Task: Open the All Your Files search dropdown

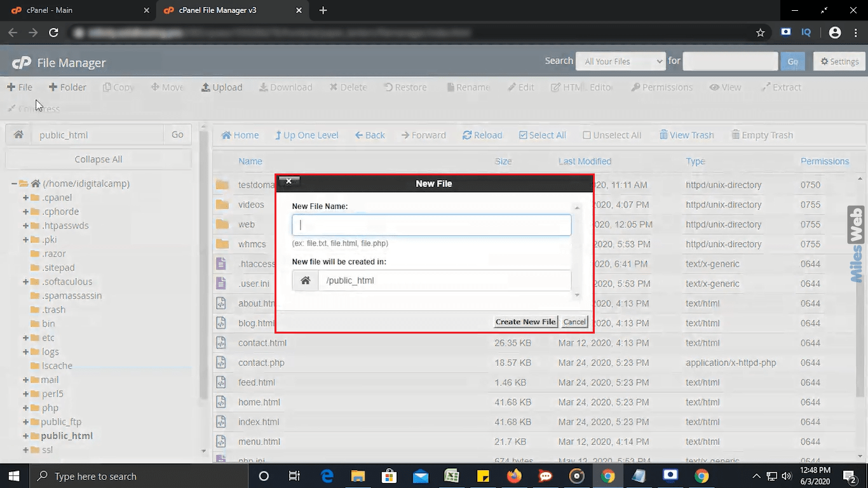Action: click(x=620, y=61)
